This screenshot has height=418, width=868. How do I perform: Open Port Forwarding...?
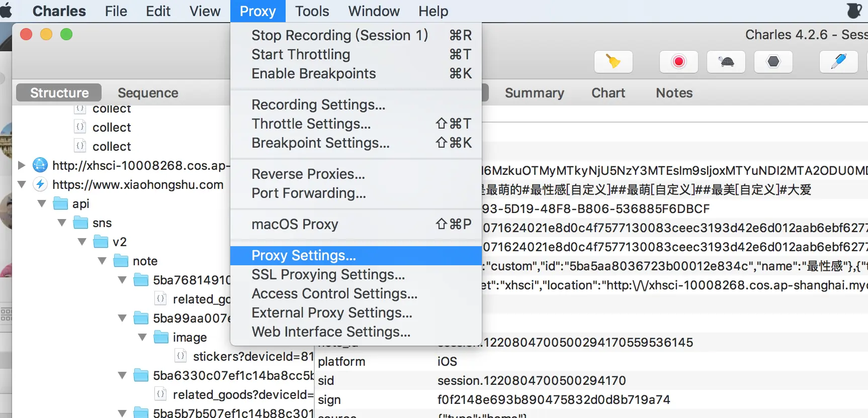tap(356, 193)
